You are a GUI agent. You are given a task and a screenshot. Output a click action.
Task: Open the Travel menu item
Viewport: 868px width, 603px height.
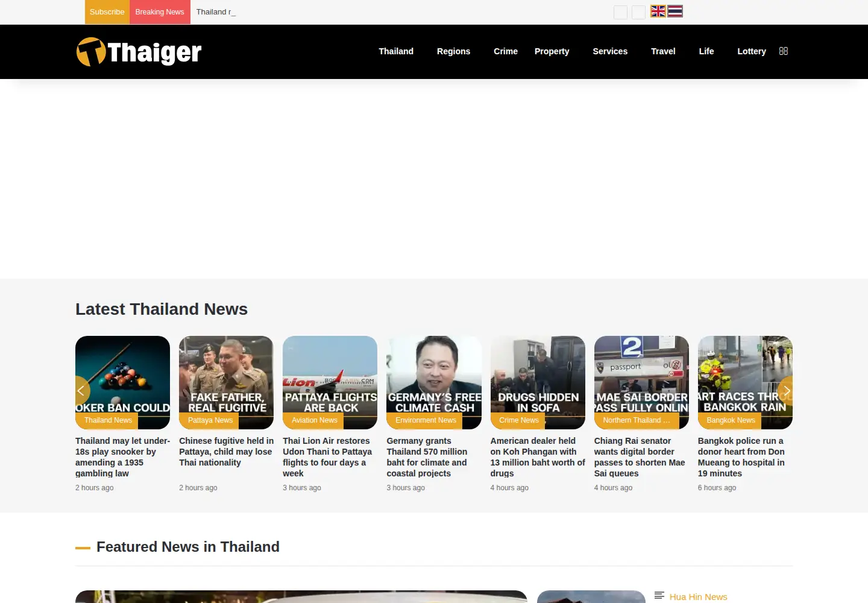(x=663, y=51)
